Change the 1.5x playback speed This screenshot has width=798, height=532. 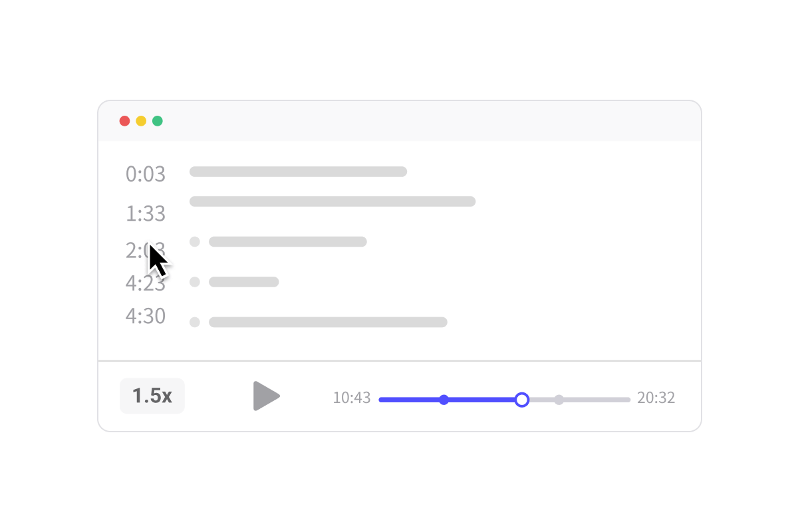coord(152,396)
